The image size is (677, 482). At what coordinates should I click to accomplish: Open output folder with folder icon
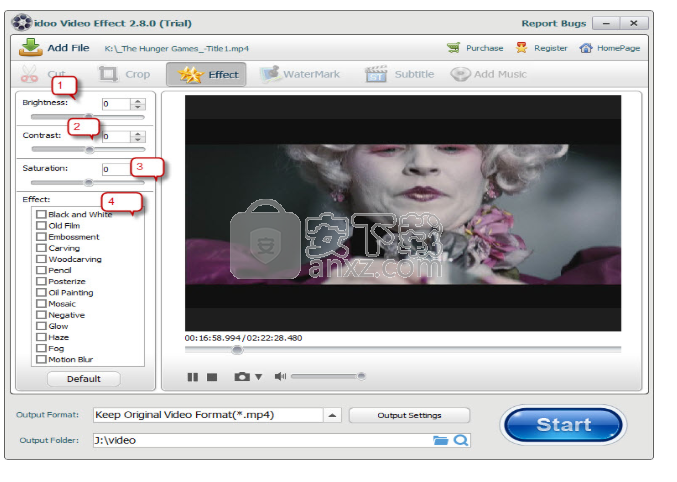(x=440, y=440)
